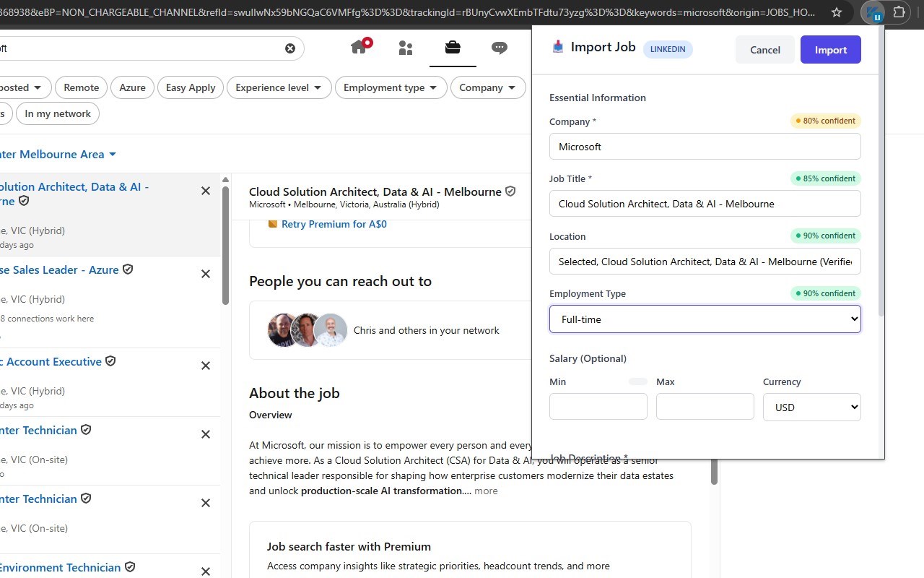Dismiss the Environment Technician job card
This screenshot has height=578, width=924.
[x=206, y=571]
